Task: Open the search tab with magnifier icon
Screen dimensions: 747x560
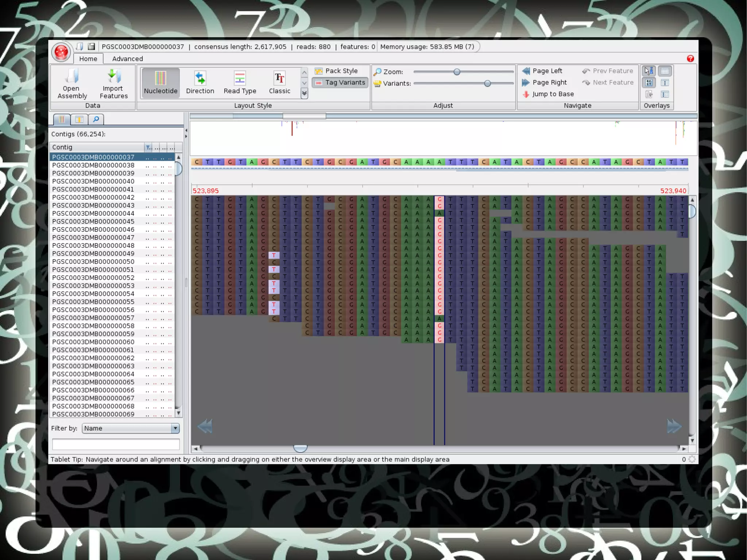Action: (96, 119)
